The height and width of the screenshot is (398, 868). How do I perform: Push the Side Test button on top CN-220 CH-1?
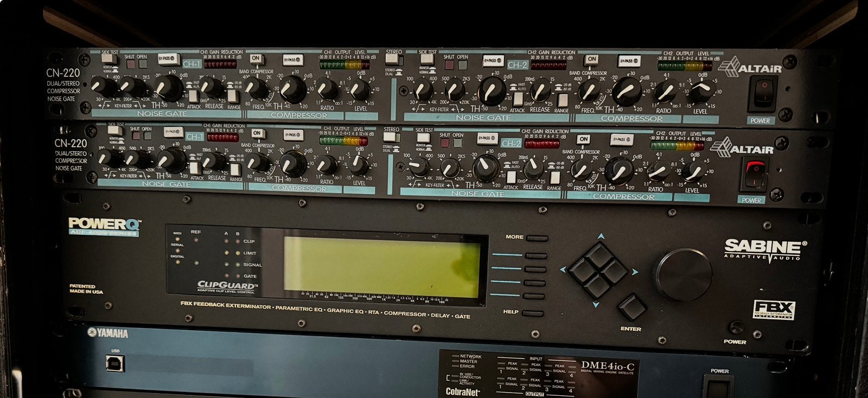tap(110, 59)
